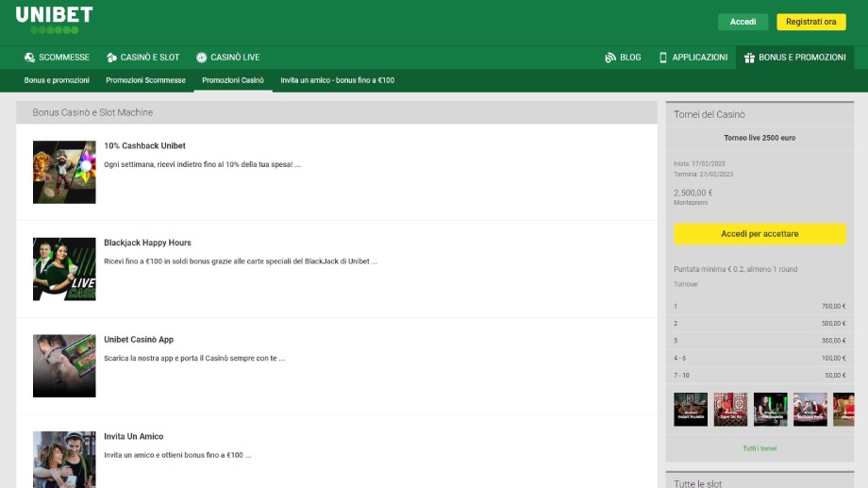Click the 'Tutte le slot' panel heading
868x488 pixels.
pyautogui.click(x=697, y=483)
